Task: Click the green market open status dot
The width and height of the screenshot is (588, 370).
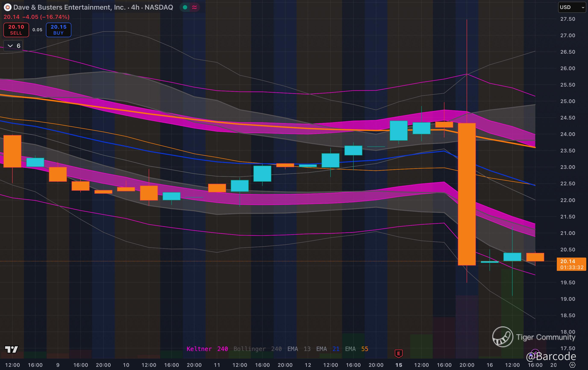Action: (x=185, y=7)
